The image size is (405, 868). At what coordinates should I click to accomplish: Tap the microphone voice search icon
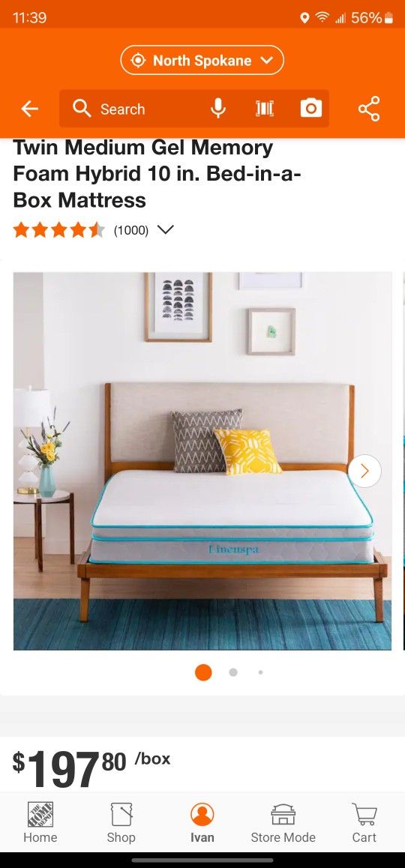tap(218, 109)
